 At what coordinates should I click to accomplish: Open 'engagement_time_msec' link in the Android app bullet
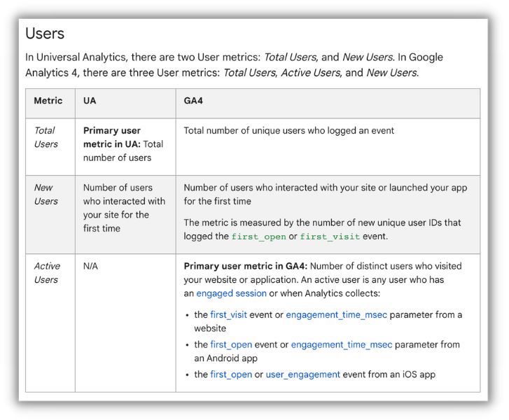point(342,344)
